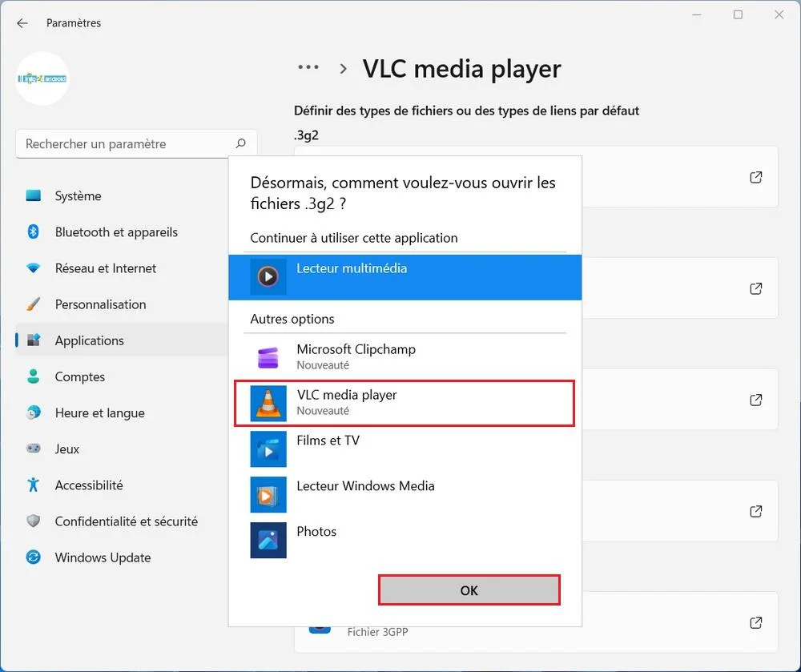
Task: Click the Personnalisation paintbrush icon
Action: [33, 304]
